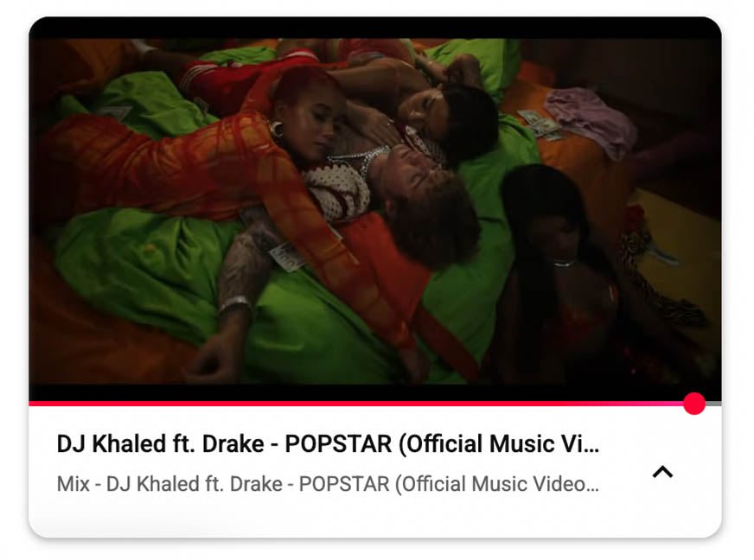The image size is (754, 560).
Task: Open the gray Mix - DJ Khaled subtitle
Action: pyautogui.click(x=328, y=484)
